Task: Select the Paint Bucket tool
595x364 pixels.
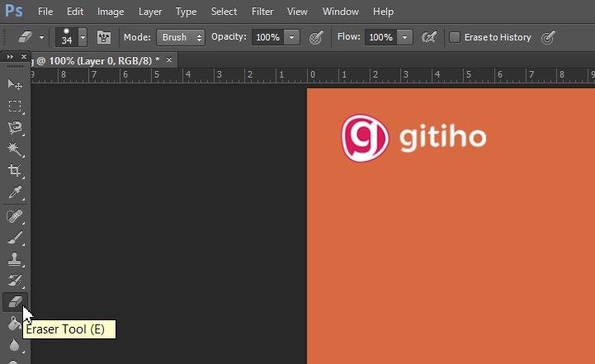Action: [14, 324]
